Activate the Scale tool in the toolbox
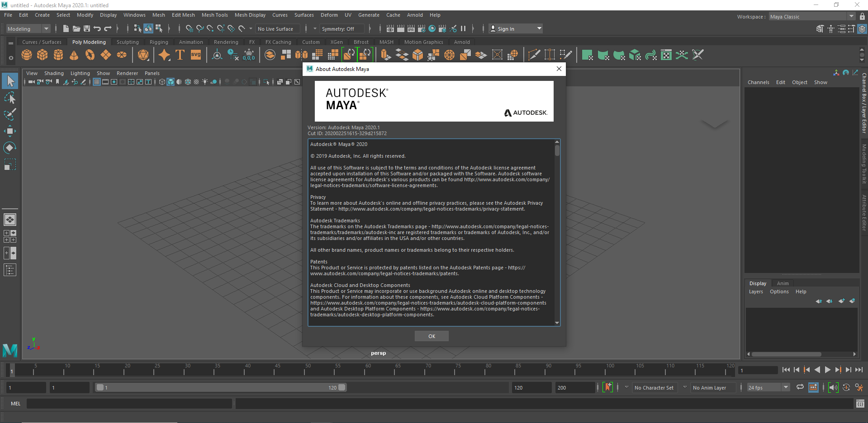The width and height of the screenshot is (868, 423). click(10, 164)
